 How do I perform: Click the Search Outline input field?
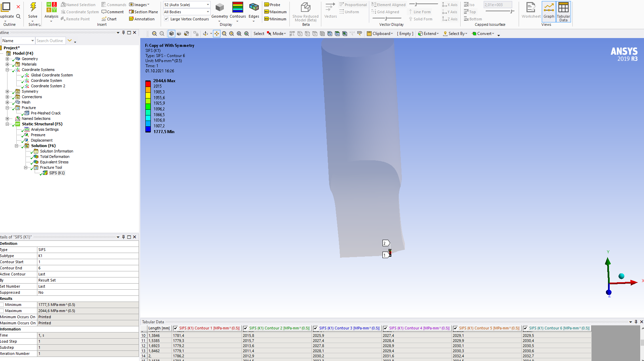coord(50,41)
